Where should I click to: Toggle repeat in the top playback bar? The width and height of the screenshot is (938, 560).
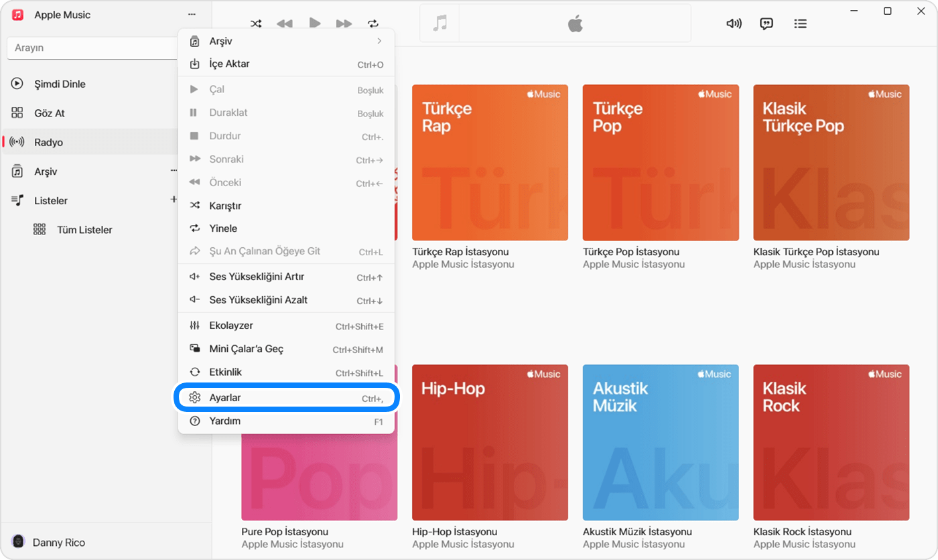pos(373,23)
